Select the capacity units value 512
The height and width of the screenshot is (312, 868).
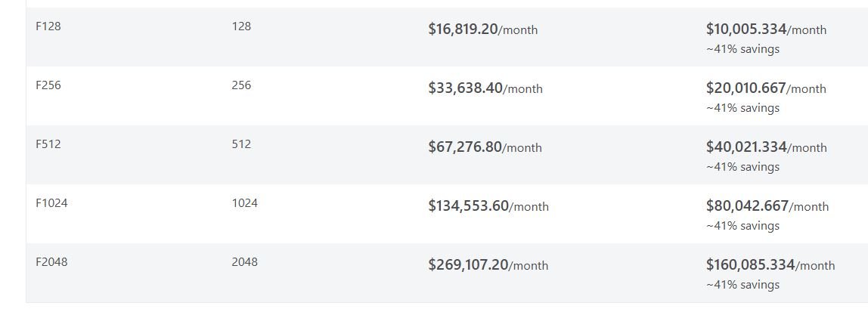(x=241, y=144)
